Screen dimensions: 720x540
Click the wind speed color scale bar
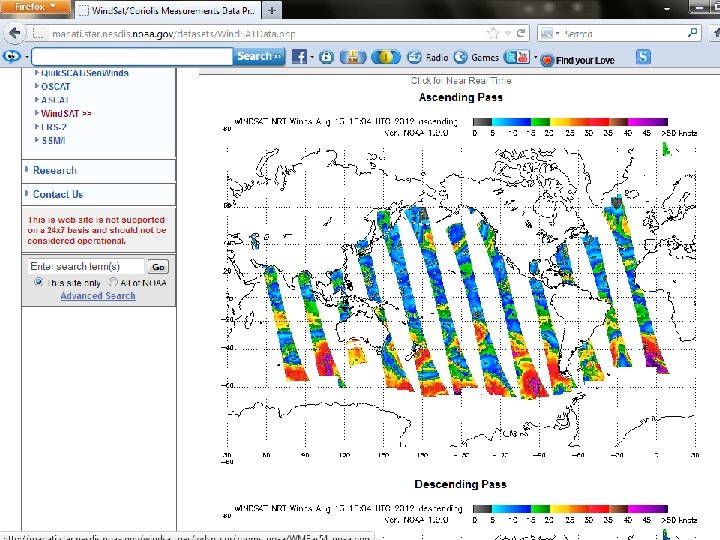pos(570,121)
